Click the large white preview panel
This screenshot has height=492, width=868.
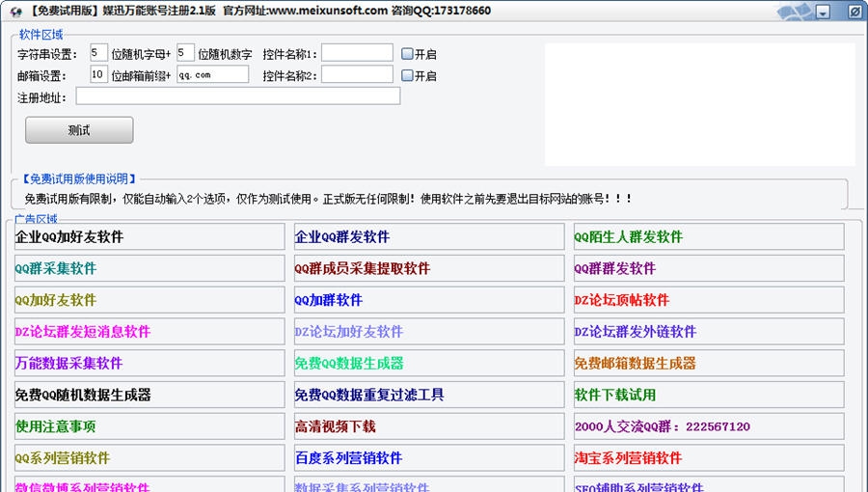point(700,104)
